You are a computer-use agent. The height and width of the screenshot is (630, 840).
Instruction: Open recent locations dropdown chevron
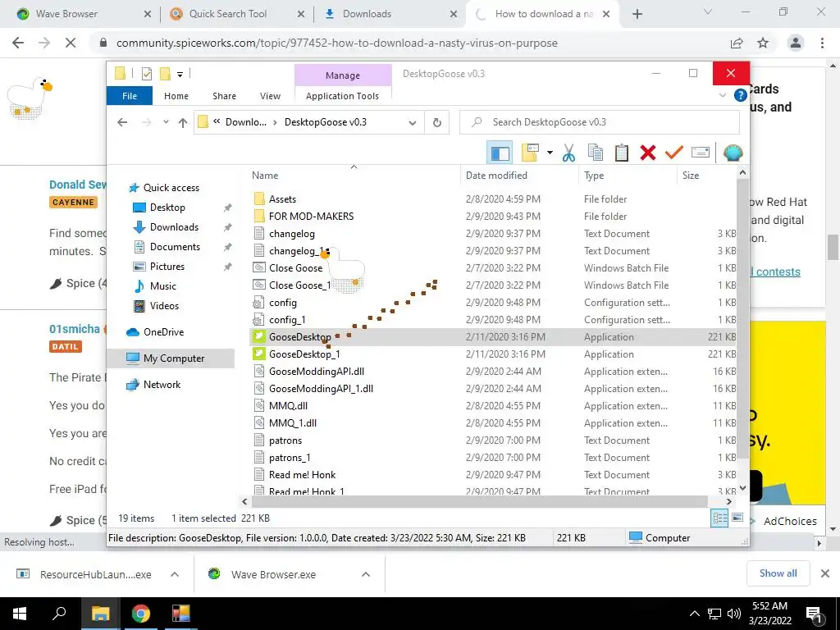pos(166,123)
